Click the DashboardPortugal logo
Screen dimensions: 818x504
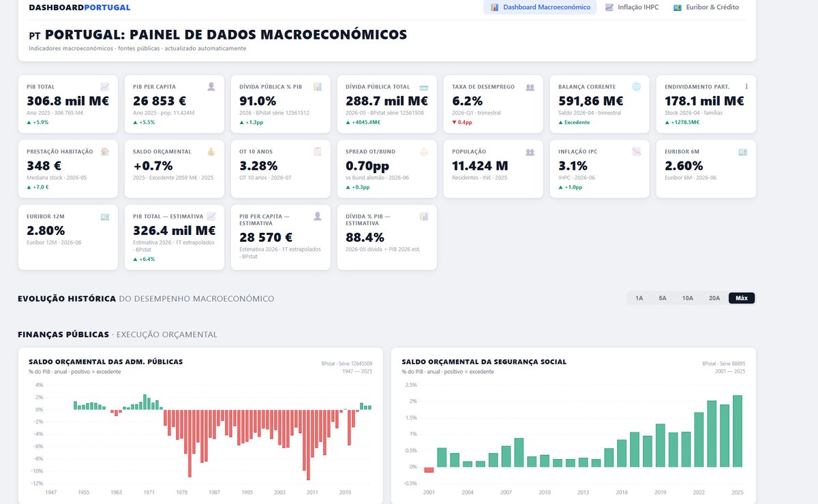pyautogui.click(x=79, y=7)
